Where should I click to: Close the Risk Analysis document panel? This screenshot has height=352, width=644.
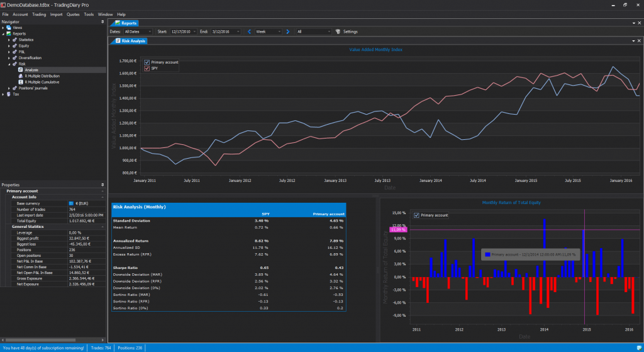pyautogui.click(x=639, y=41)
